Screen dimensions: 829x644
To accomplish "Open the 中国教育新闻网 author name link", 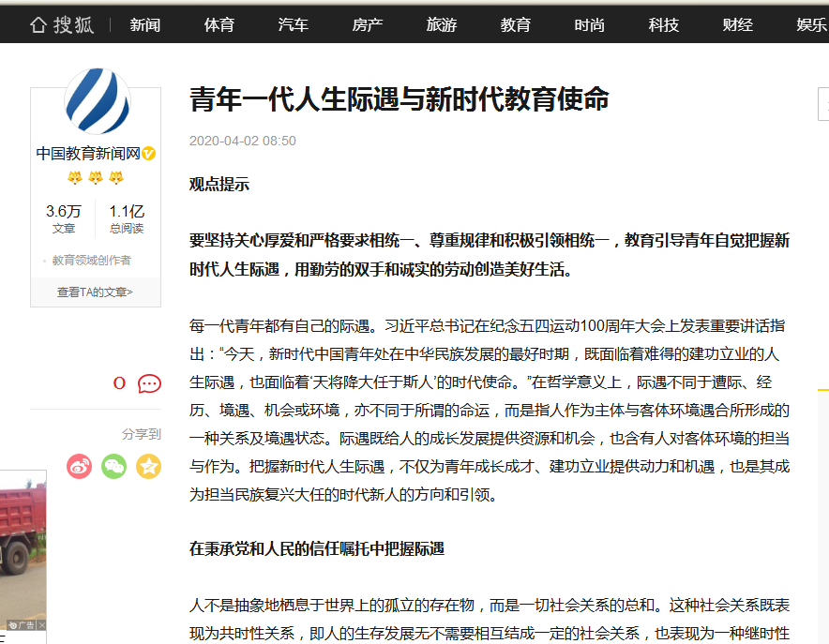I will [x=88, y=154].
